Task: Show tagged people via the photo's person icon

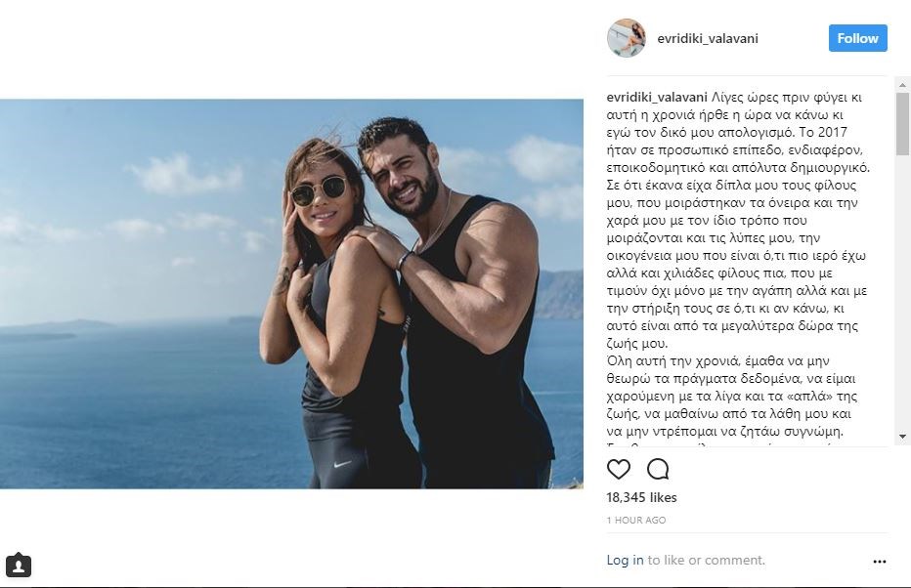Action: click(x=19, y=566)
